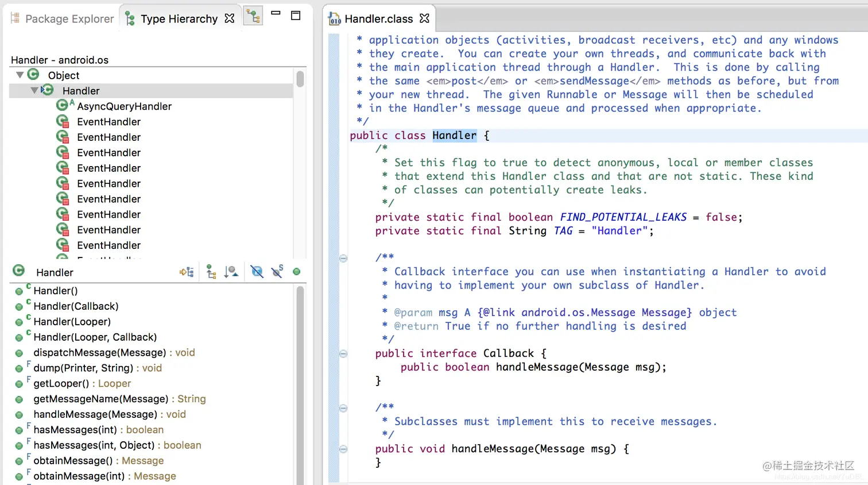The height and width of the screenshot is (485, 868).
Task: Click the Type Hierarchy tab icon
Action: coord(130,19)
